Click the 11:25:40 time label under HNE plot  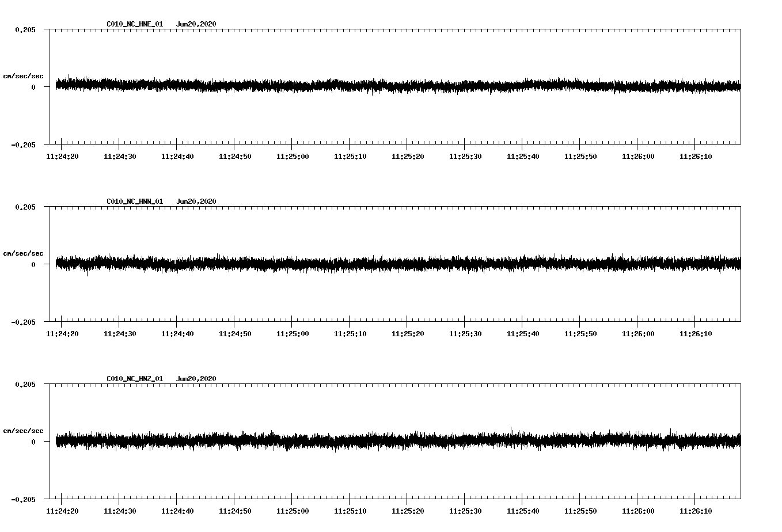(x=523, y=157)
